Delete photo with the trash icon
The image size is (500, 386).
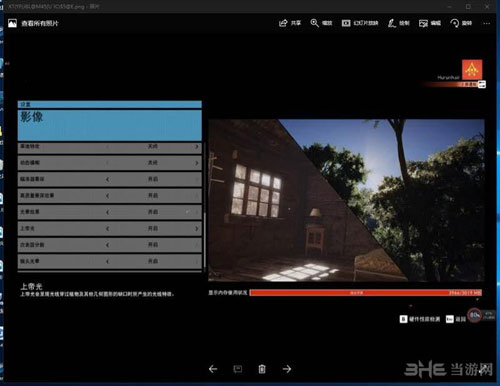point(262,369)
